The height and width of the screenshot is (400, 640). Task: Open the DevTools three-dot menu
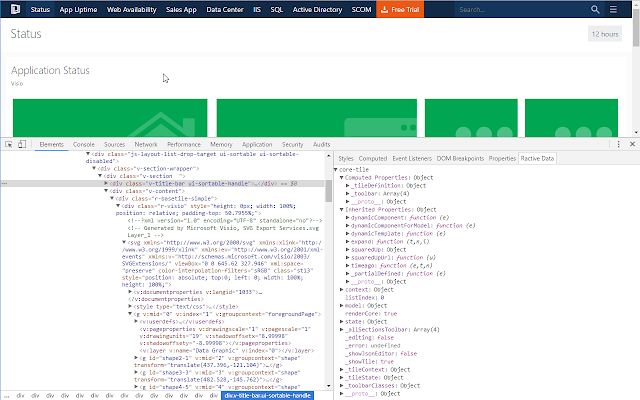pos(618,144)
